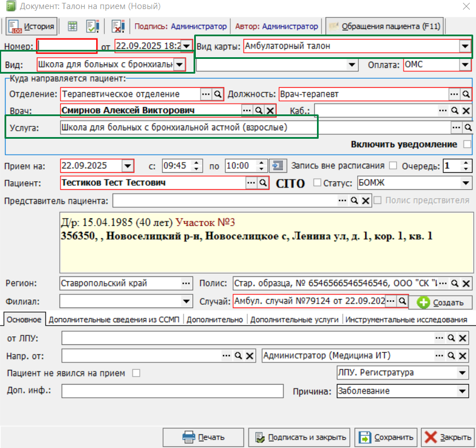The width and height of the screenshot is (476, 448).
Task: Click ellipsis button in Врач field
Action: click(247, 110)
